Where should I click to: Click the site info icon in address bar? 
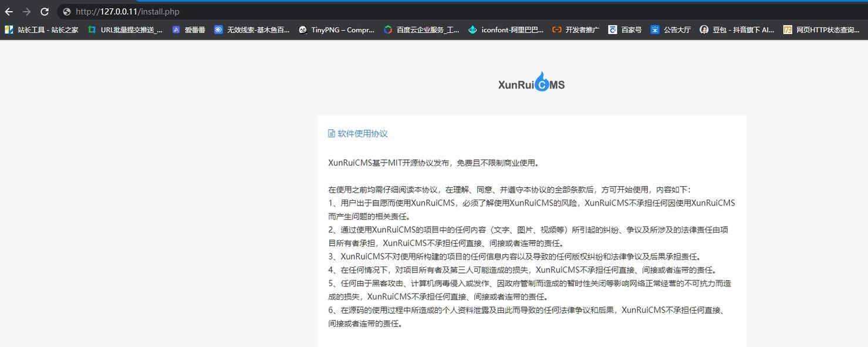(x=66, y=12)
